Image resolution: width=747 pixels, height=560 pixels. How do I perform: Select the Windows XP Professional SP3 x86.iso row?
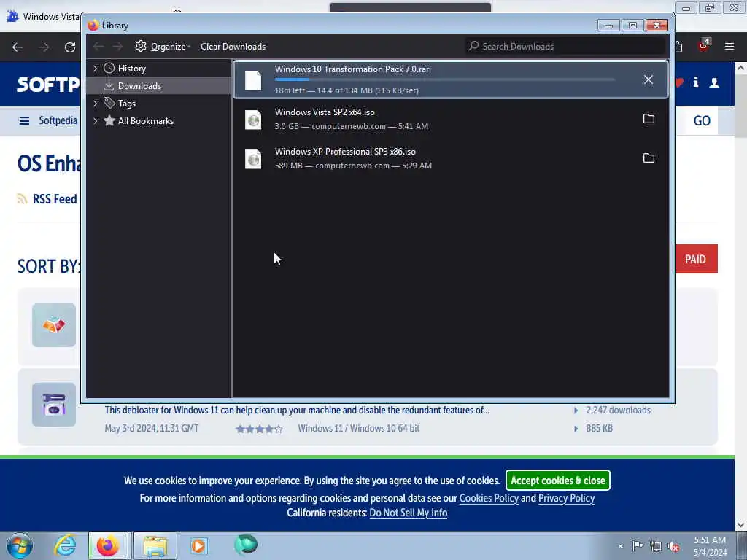coord(451,158)
